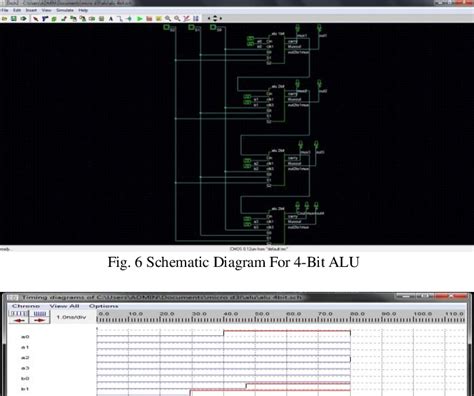Open the Insert menu
474x396 pixels.
(31, 10)
